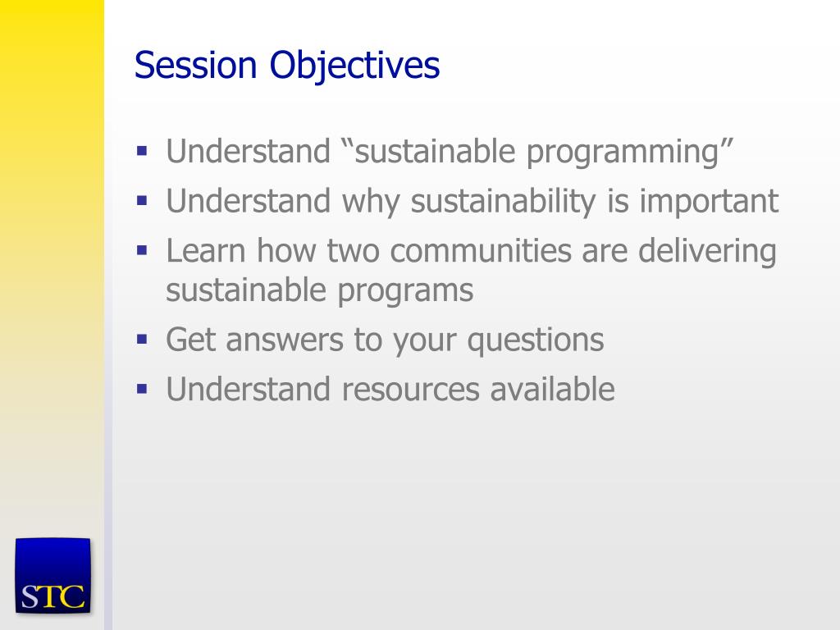
Task: Click the word 'important' in second bullet
Action: [x=709, y=203]
